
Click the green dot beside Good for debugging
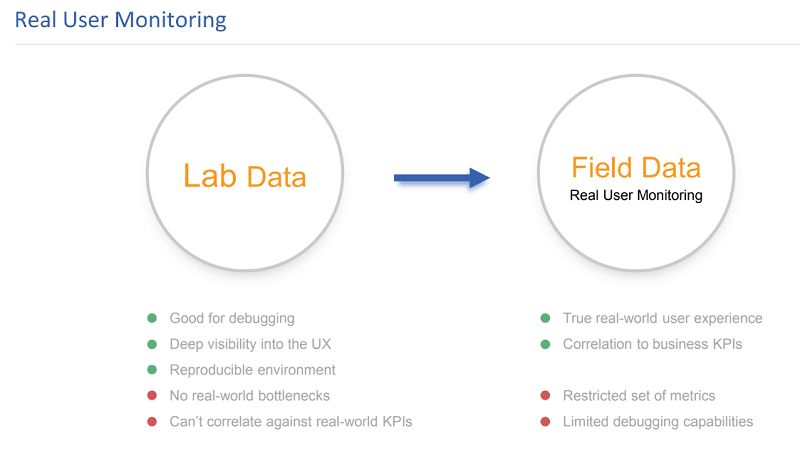[152, 318]
